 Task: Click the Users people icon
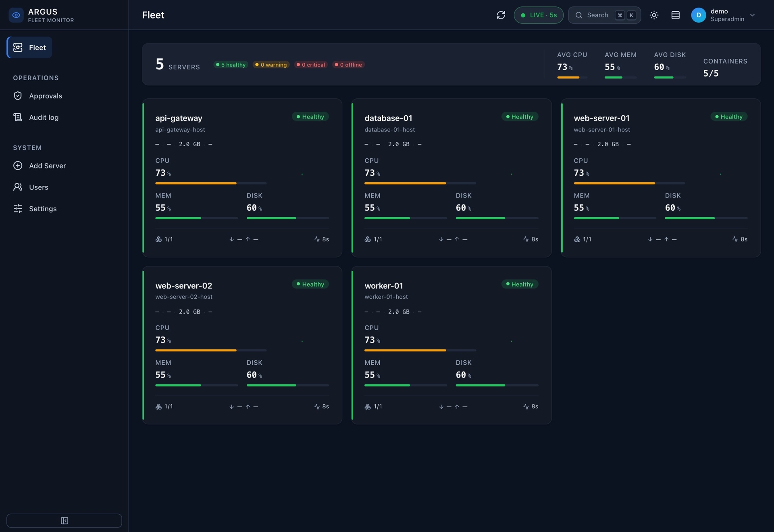pos(18,187)
